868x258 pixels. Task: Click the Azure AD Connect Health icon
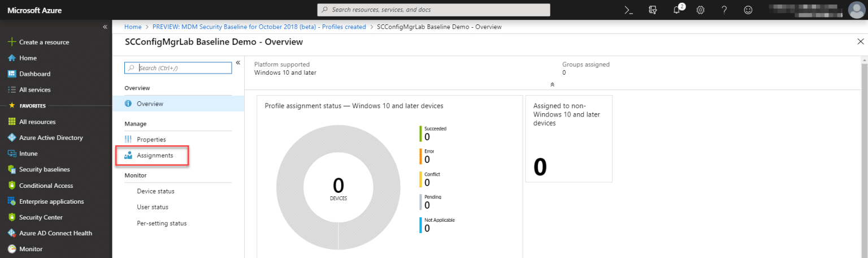click(11, 233)
